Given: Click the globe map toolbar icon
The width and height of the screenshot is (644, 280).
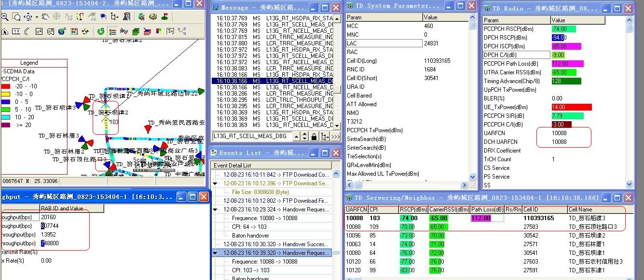Looking at the screenshot, I should [x=141, y=17].
